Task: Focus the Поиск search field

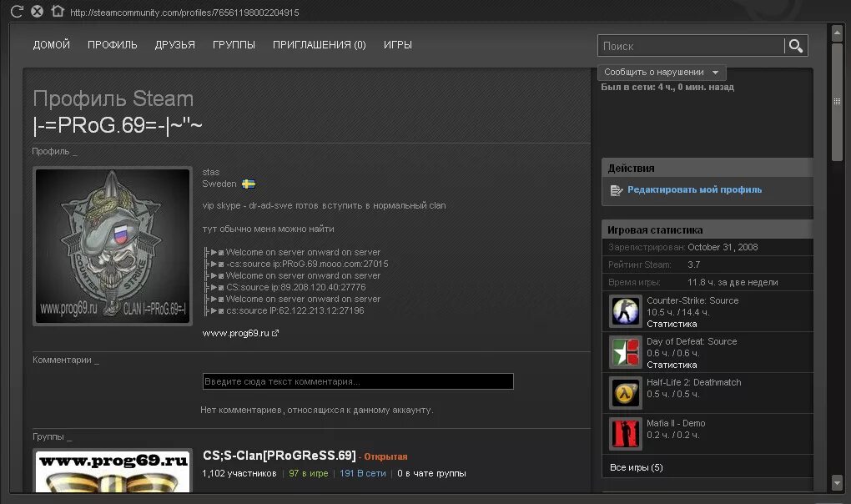Action: (x=691, y=46)
